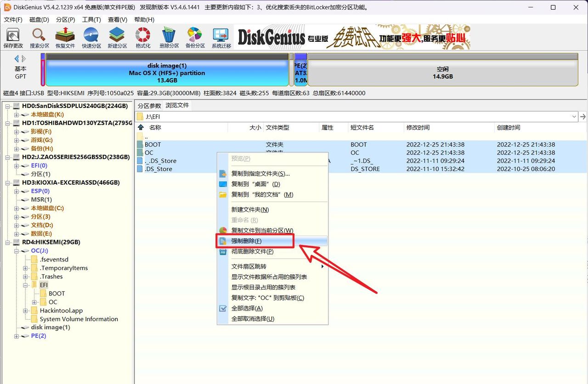Screen dimensions: 588x384
Task: Click the Backup Partition (备份分区) toolbar icon
Action: point(195,38)
